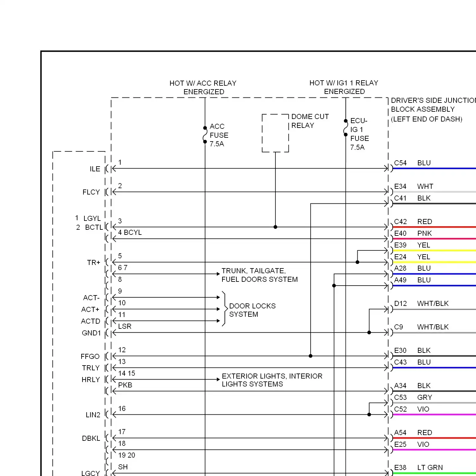Click the ILE terminal label
The image size is (476, 476).
tap(95, 169)
